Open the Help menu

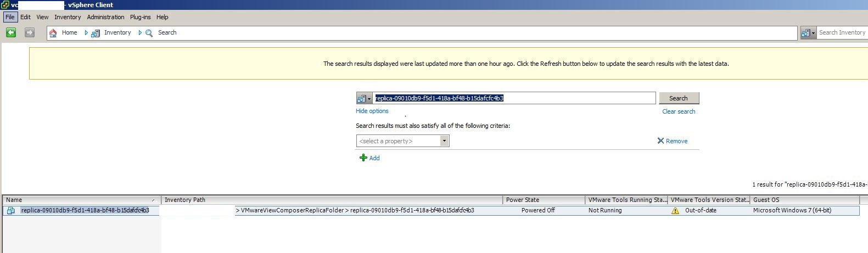(162, 17)
